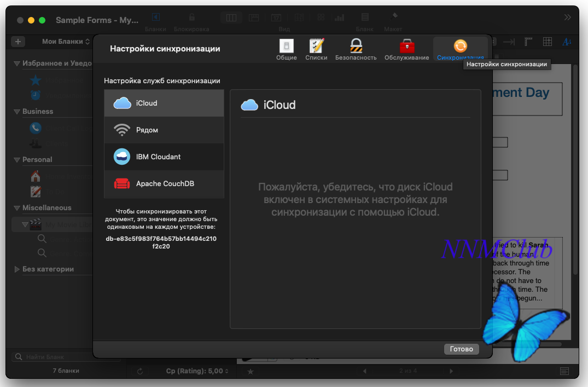Click the Бланк toolbar icon
This screenshot has width=588, height=387.
coord(364,18)
